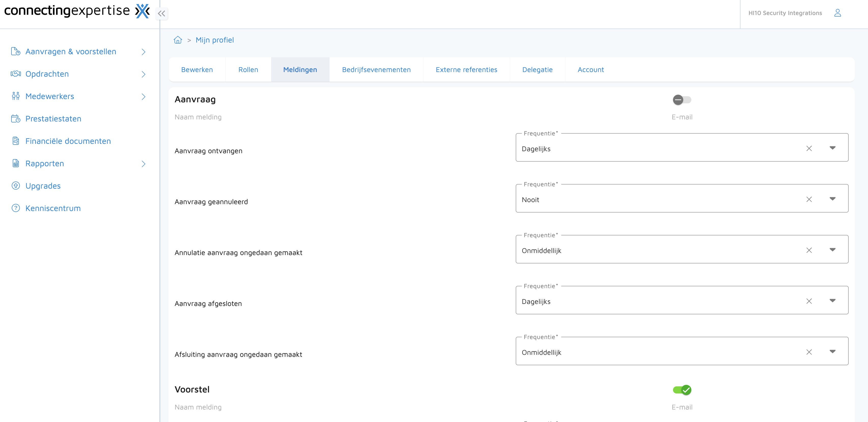This screenshot has height=422, width=868.
Task: Expand the Opdrachten submenu chevron
Action: [x=144, y=74]
